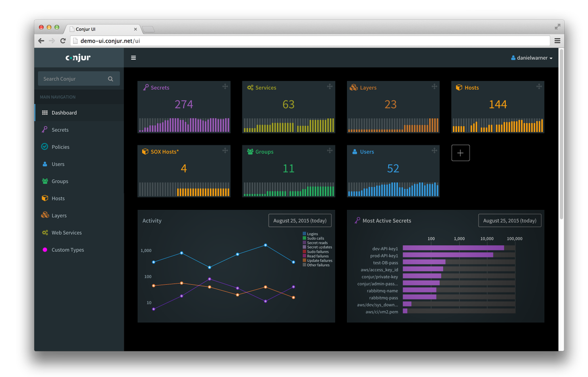Click the Secrets key icon in sidebar
This screenshot has width=588, height=377.
[x=45, y=130]
